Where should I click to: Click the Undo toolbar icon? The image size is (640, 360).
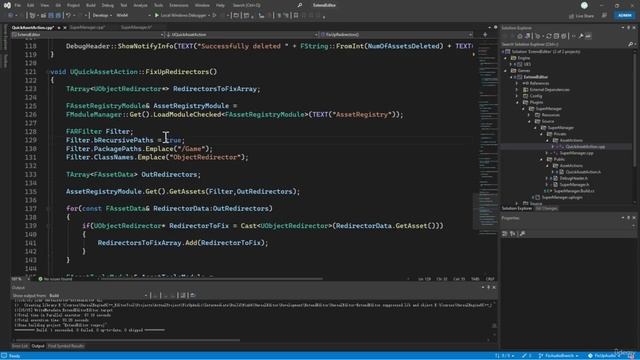click(69, 16)
